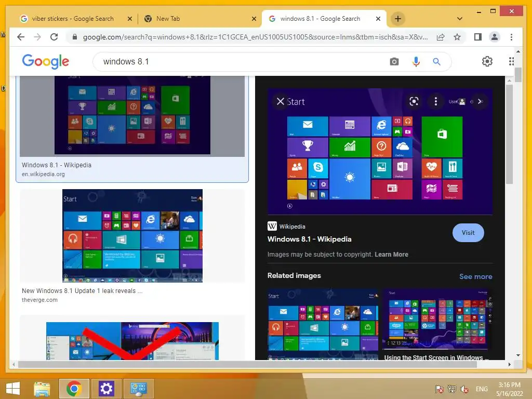Screen dimensions: 532x399
Task: Click See more related images
Action: point(476,276)
